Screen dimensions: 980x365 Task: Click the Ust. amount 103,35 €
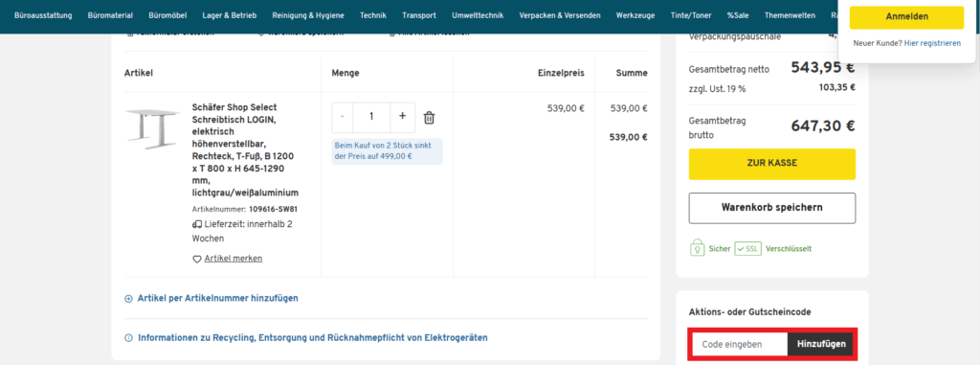(836, 87)
